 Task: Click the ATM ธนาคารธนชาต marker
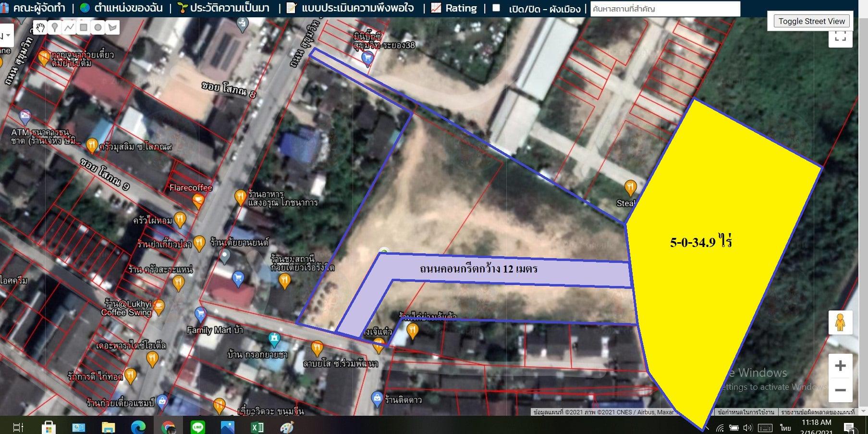click(x=24, y=116)
